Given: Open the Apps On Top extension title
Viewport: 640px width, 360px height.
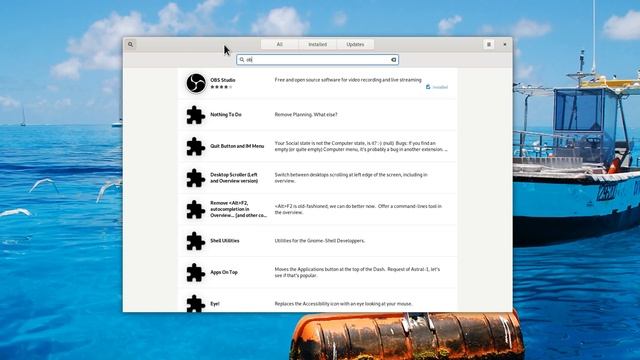Looking at the screenshot, I should coord(224,272).
